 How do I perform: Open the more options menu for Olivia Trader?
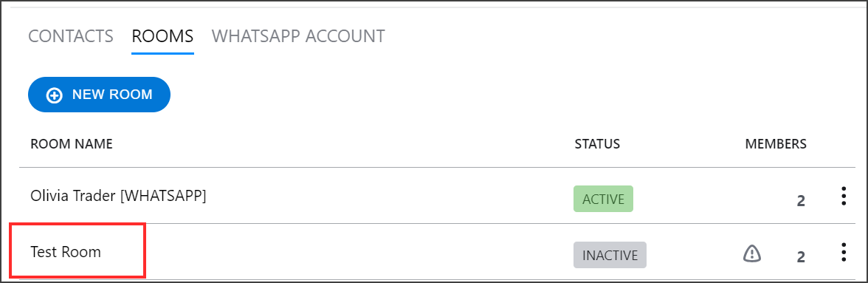click(x=843, y=197)
